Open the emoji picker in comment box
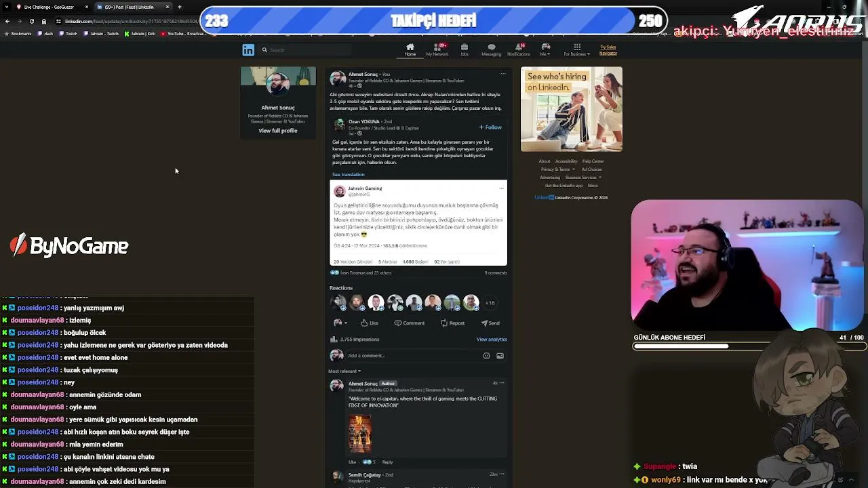 (x=486, y=355)
